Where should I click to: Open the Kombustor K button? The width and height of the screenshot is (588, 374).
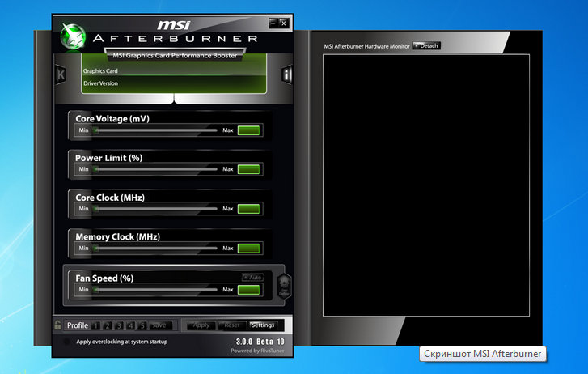coord(61,74)
